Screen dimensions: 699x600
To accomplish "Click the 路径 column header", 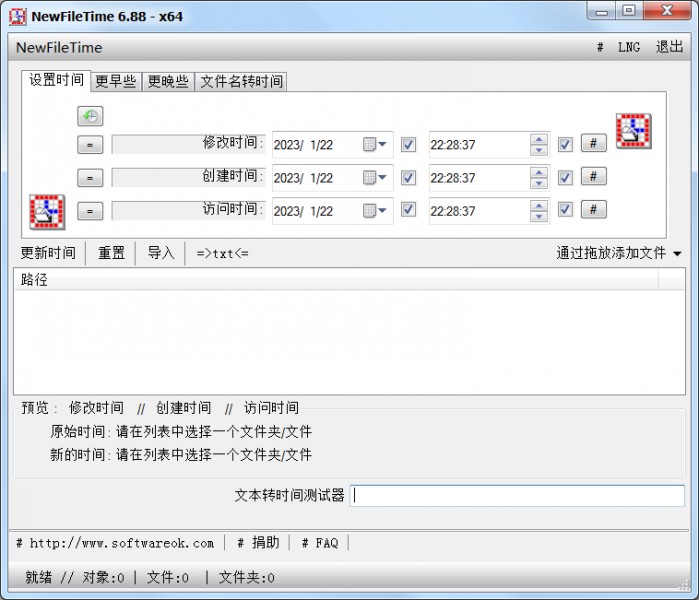I will (336, 280).
